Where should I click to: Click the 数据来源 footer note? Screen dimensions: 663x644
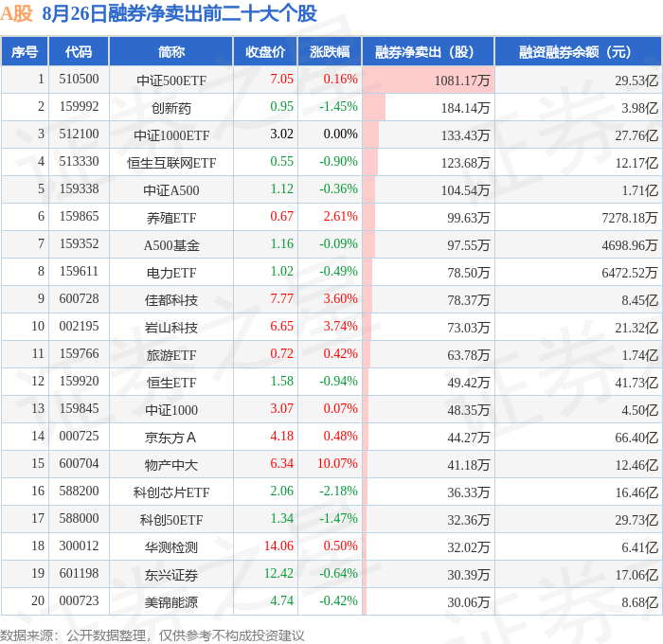(152, 635)
